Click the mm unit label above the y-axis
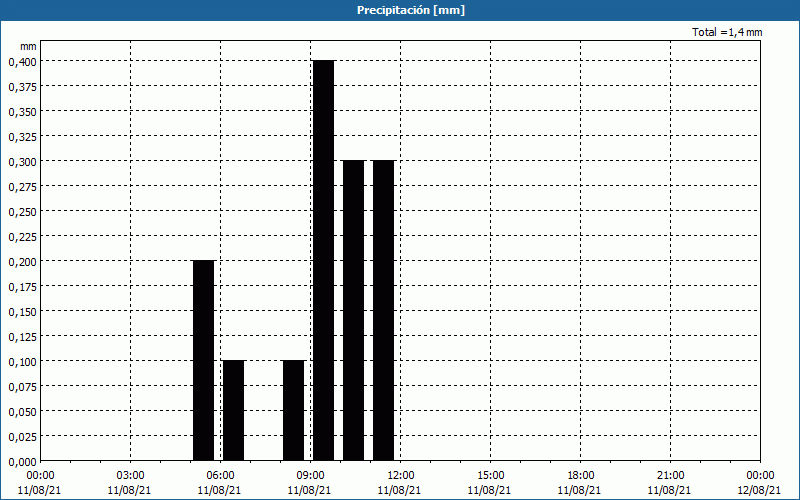The height and width of the screenshot is (500, 800). [28, 46]
